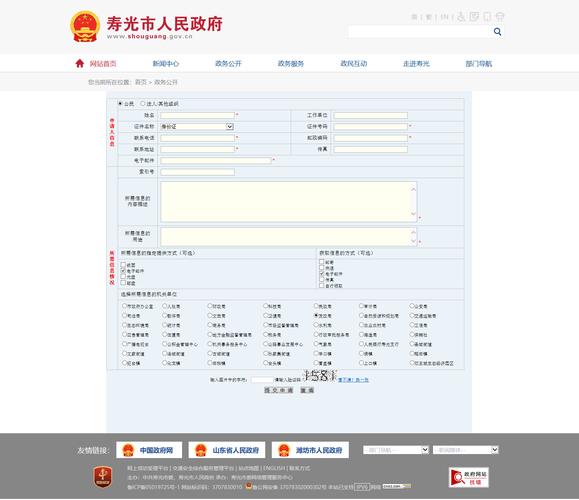Click the government website error-report badge

[469, 477]
